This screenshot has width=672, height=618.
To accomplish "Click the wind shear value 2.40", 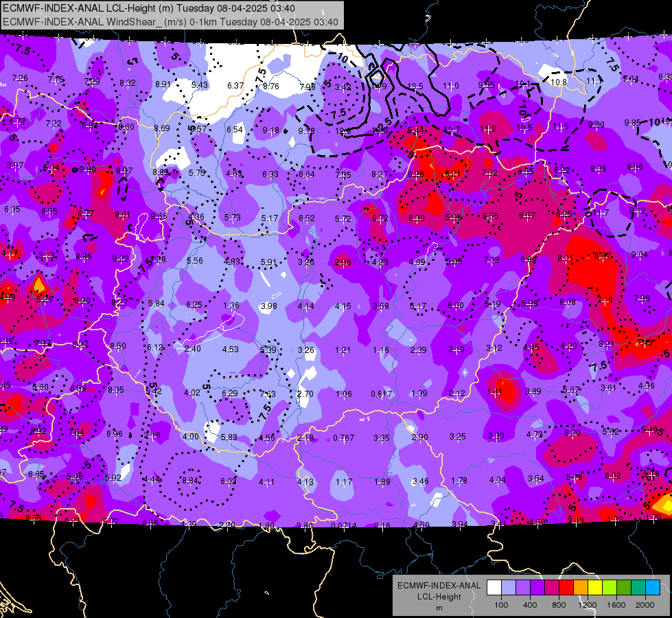I will click(193, 349).
